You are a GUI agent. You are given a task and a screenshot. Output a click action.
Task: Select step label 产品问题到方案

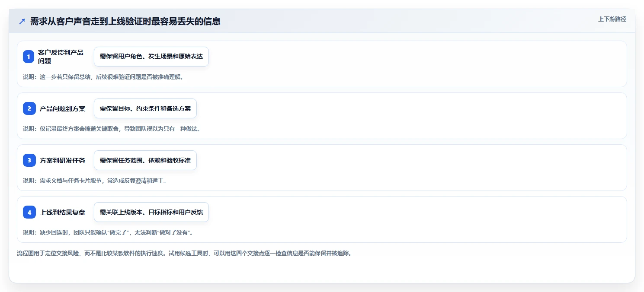[63, 108]
